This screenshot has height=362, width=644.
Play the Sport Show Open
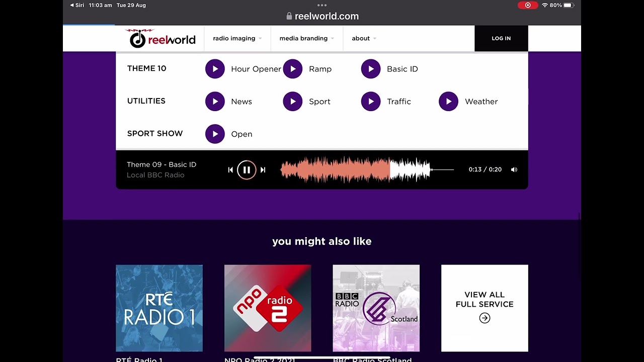[215, 134]
